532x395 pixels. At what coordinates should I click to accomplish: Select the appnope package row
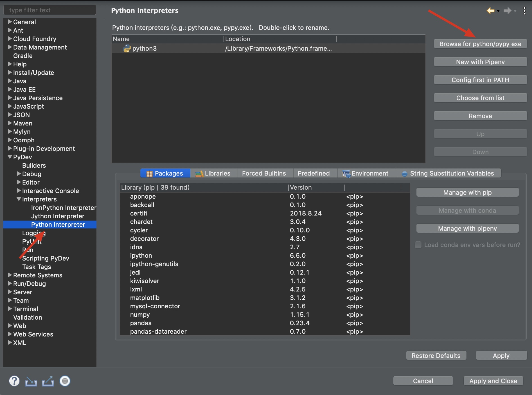click(265, 196)
